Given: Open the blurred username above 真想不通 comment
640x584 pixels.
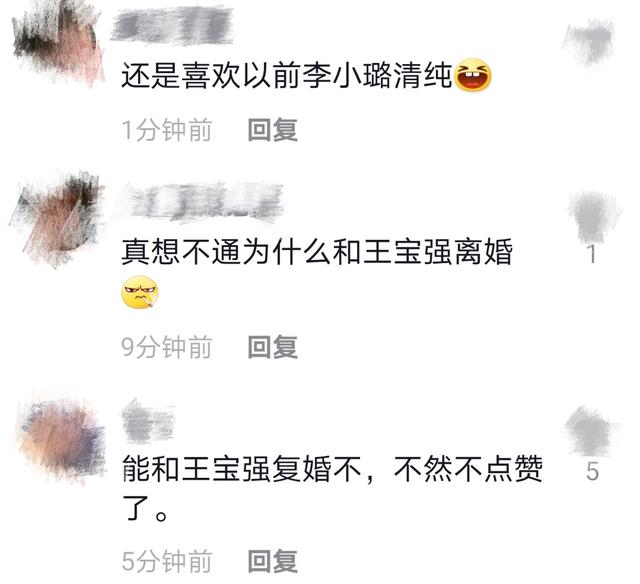Looking at the screenshot, I should [204, 203].
